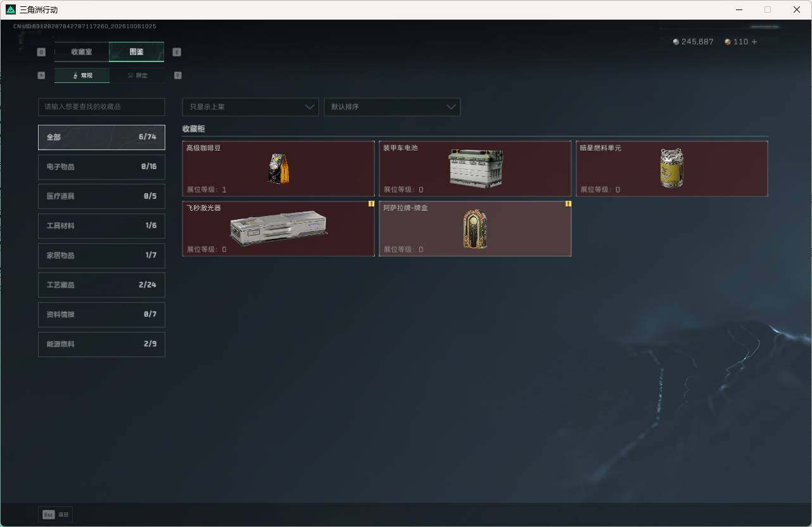Open the 默认排序 sort dropdown
Viewport: 812px width, 527px height.
[x=392, y=107]
